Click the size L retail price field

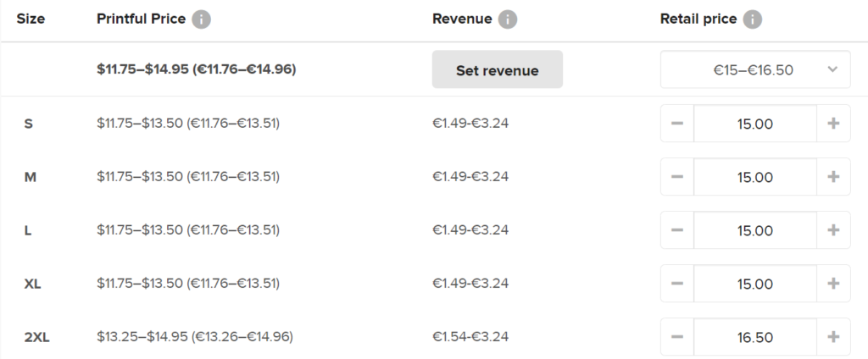754,230
